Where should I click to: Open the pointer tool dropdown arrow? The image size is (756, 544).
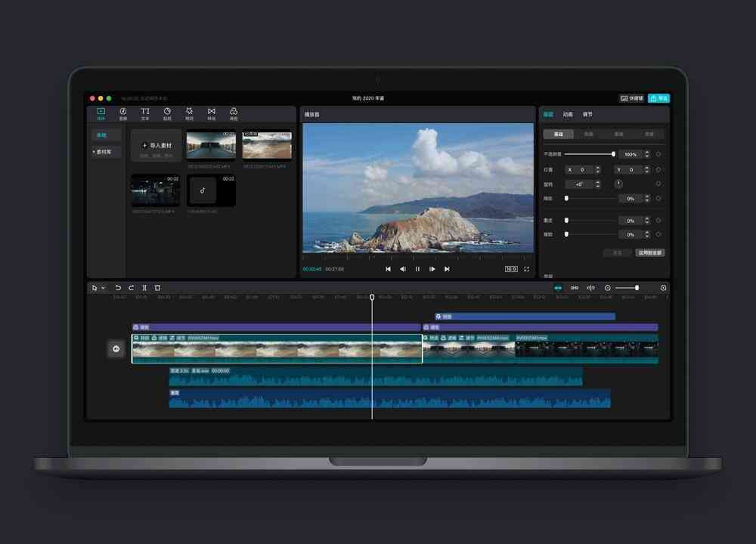(x=103, y=288)
